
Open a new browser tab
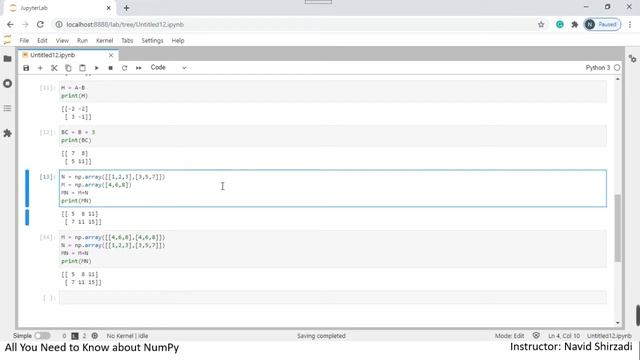click(127, 8)
